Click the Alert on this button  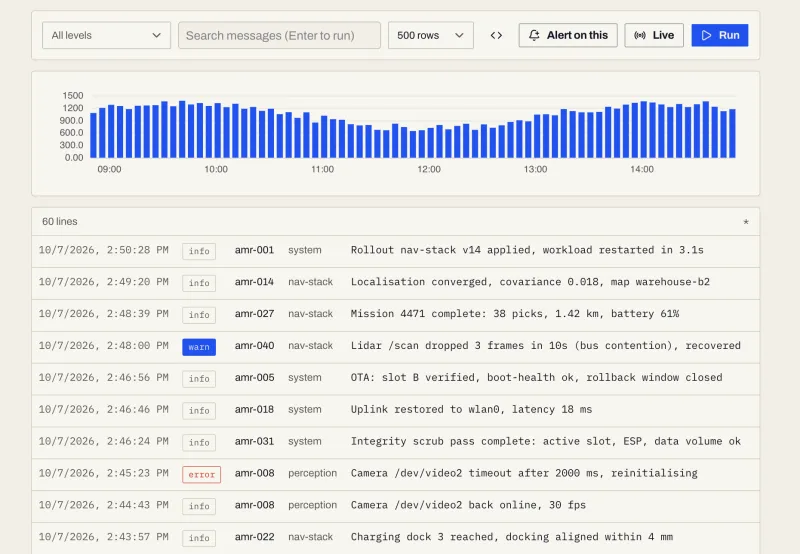[x=568, y=35]
